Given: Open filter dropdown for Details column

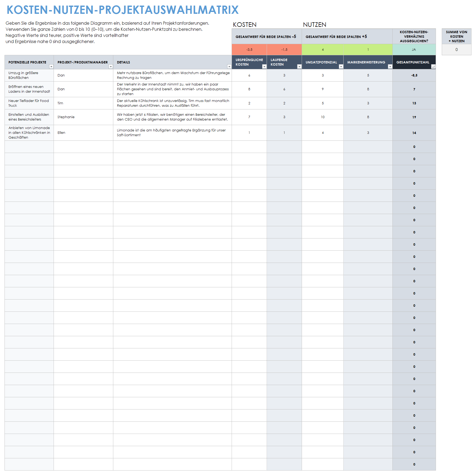Looking at the screenshot, I should point(229,67).
